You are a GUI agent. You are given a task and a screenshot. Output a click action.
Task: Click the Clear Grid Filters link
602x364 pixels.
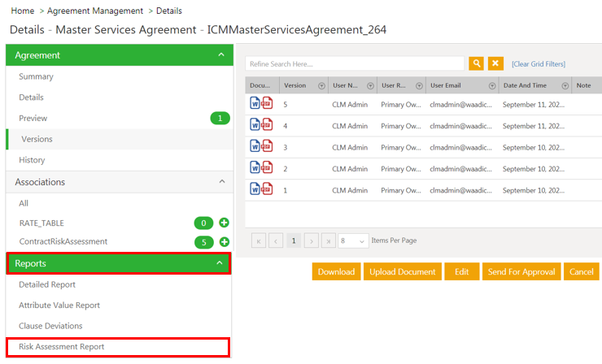(538, 64)
